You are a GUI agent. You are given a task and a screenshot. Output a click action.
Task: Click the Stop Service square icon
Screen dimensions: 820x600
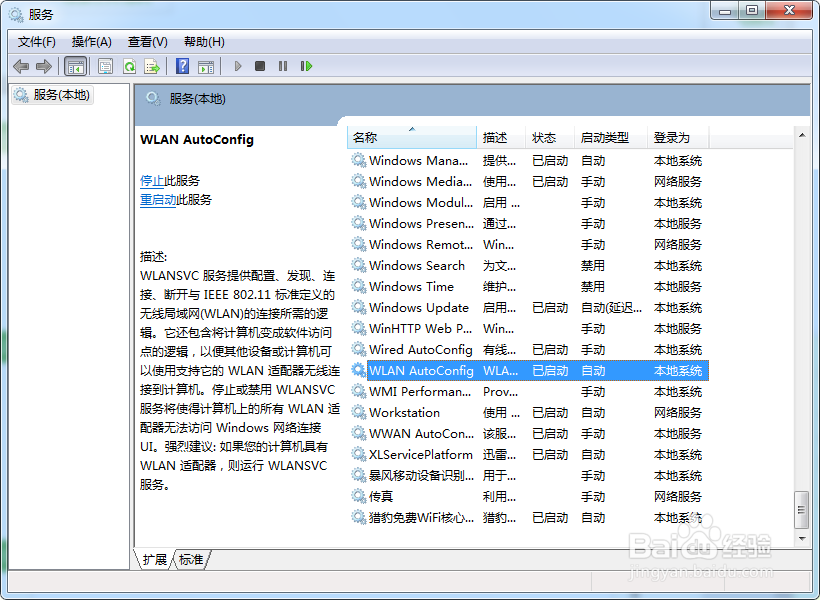pos(260,66)
